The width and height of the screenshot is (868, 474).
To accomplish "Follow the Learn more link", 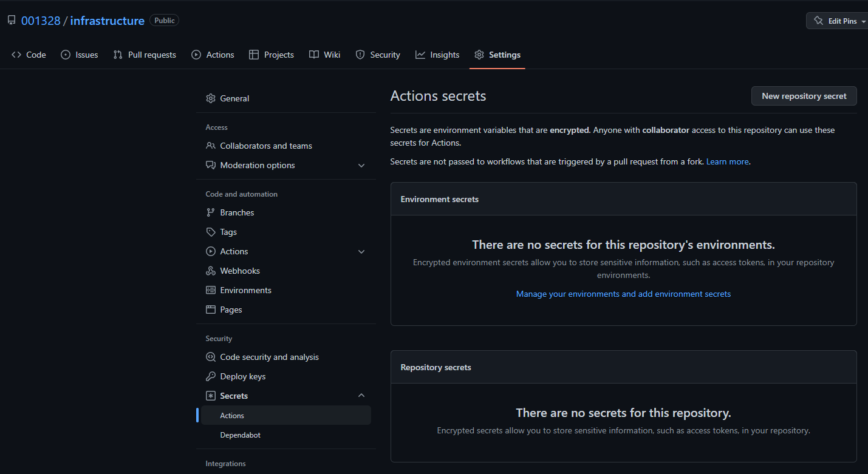I will tap(728, 161).
